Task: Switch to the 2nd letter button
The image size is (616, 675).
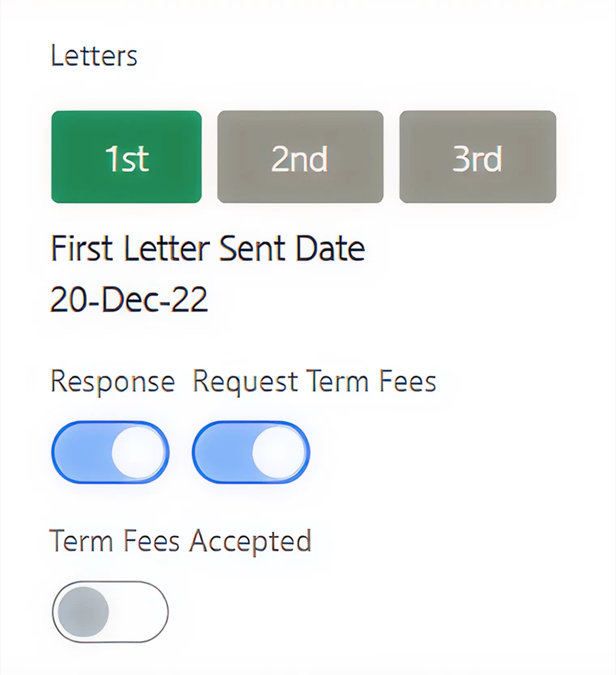Action: 300,157
